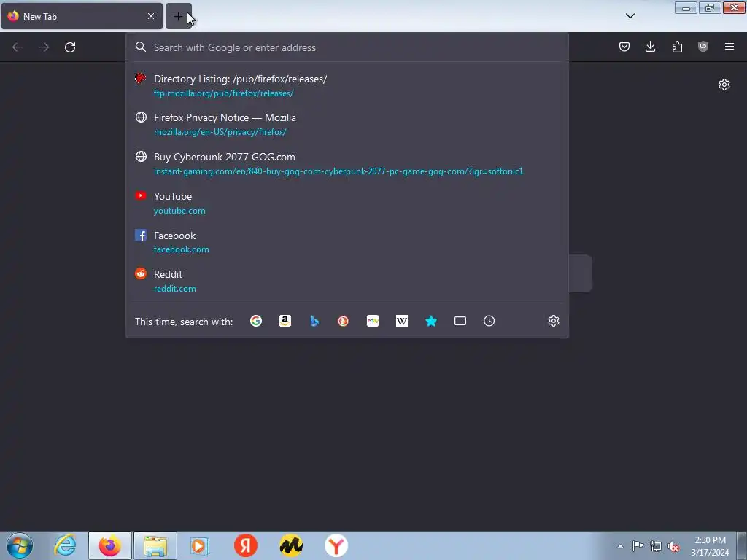This screenshot has width=747, height=560.
Task: Select Buy Cyberpunk 2077 GOG.com suggestion
Action: click(225, 157)
